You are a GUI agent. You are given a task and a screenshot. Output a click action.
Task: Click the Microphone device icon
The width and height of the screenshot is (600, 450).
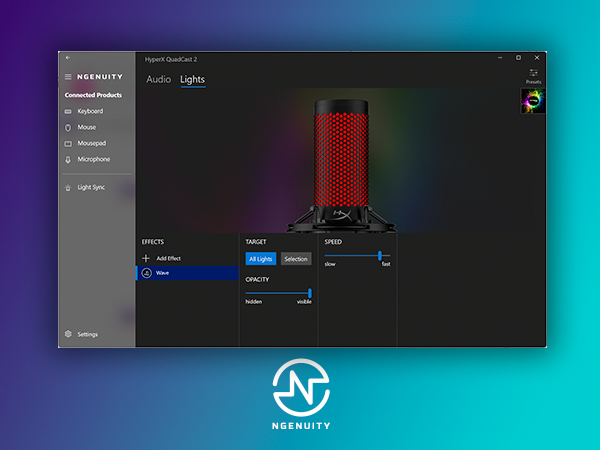[x=68, y=160]
